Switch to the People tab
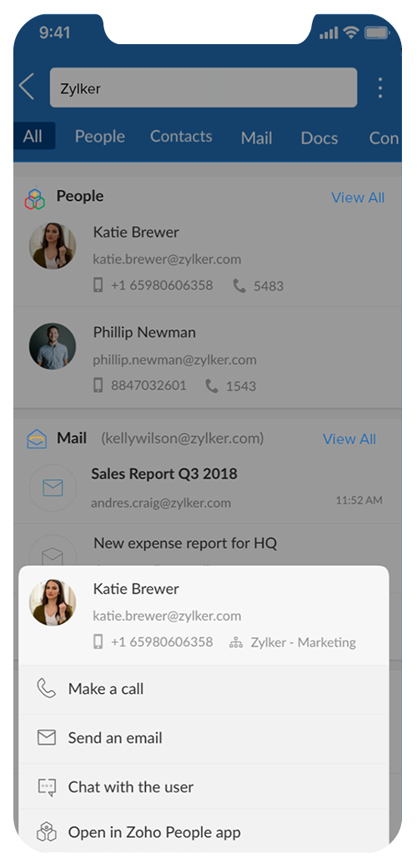Viewport: 417px width, 868px height. click(100, 136)
